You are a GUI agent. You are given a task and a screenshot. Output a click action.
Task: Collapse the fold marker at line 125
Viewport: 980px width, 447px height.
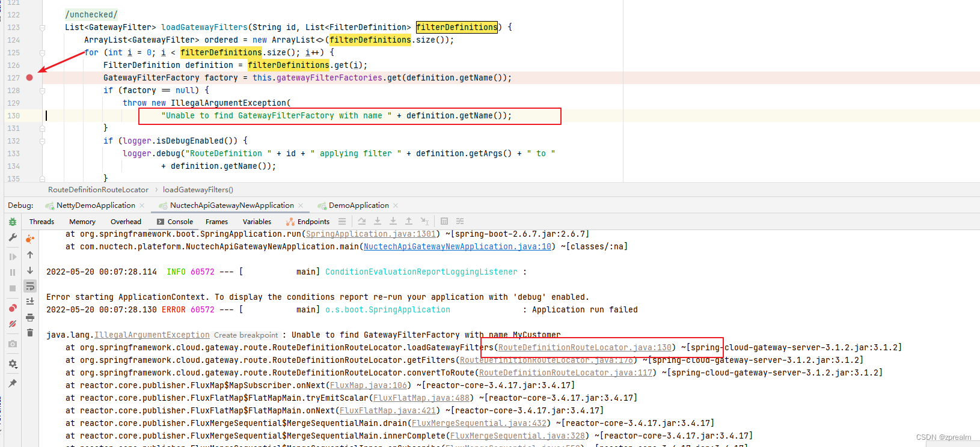42,53
